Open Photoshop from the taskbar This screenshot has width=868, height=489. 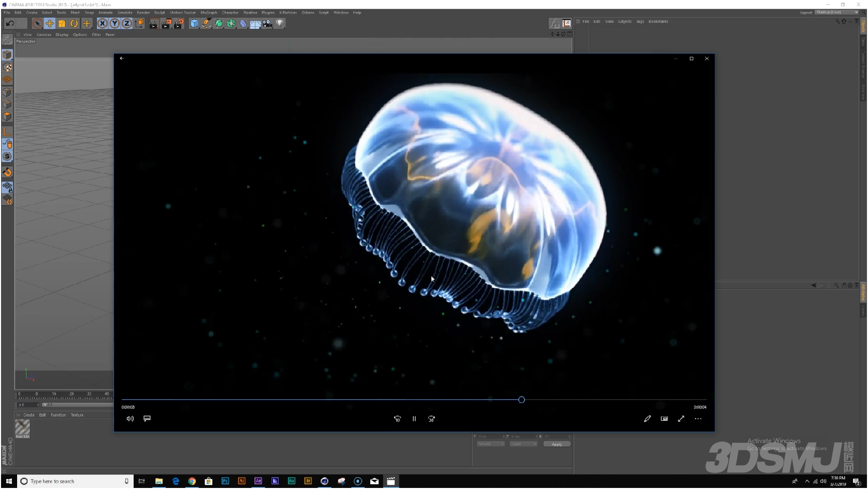(225, 481)
